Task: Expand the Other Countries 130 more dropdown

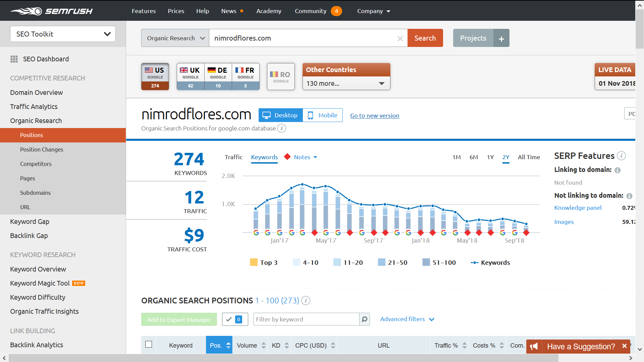Action: point(346,83)
